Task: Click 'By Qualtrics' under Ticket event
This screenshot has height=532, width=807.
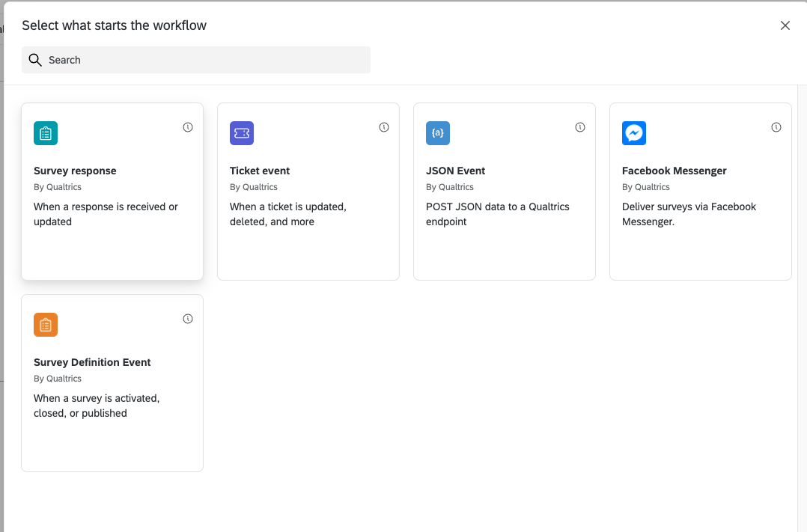Action: tap(254, 187)
